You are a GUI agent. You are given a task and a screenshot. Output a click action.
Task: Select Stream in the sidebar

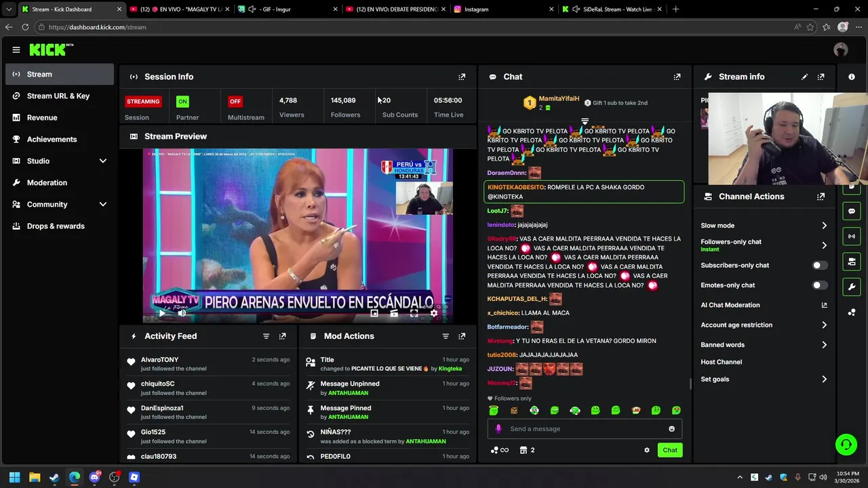[x=60, y=75]
